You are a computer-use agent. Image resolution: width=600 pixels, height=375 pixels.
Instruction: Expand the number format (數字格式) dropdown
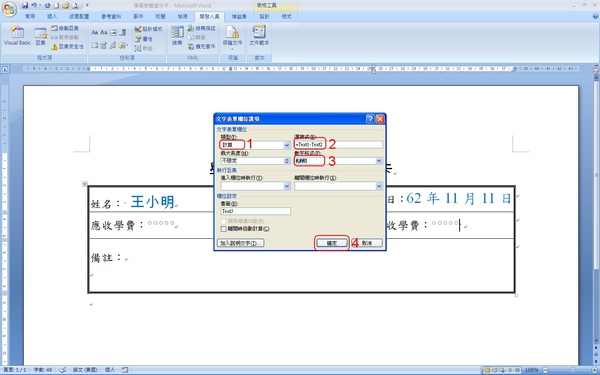pos(379,161)
